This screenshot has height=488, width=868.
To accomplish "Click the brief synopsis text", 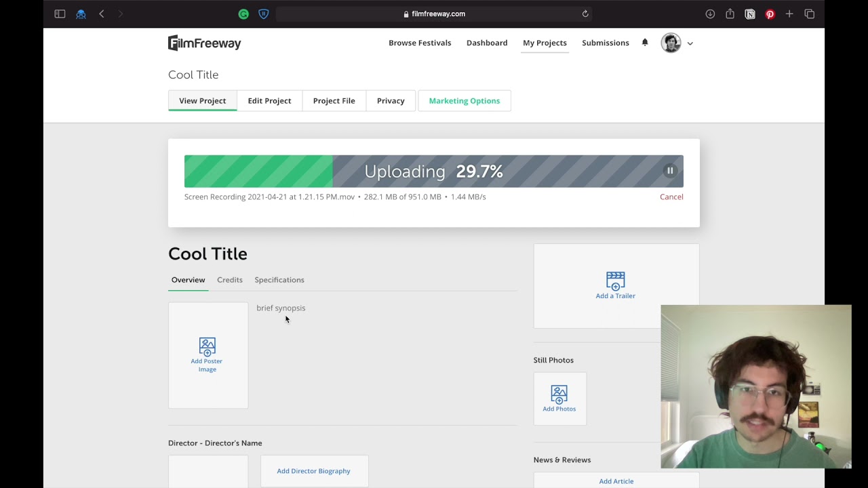I will click(281, 308).
